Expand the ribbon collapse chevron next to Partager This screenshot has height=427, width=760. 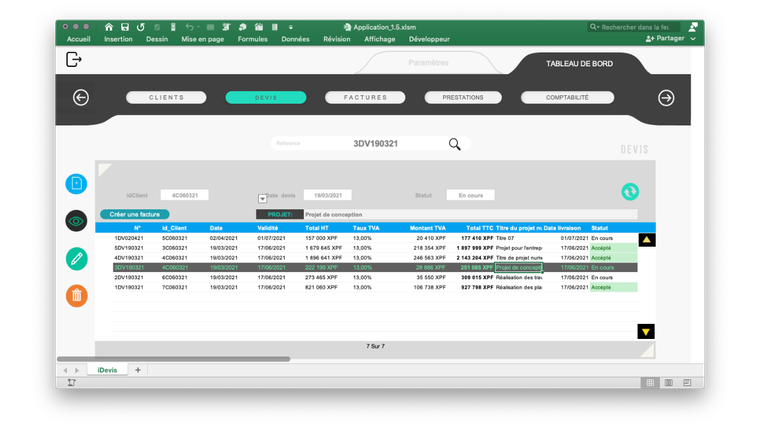[x=693, y=39]
